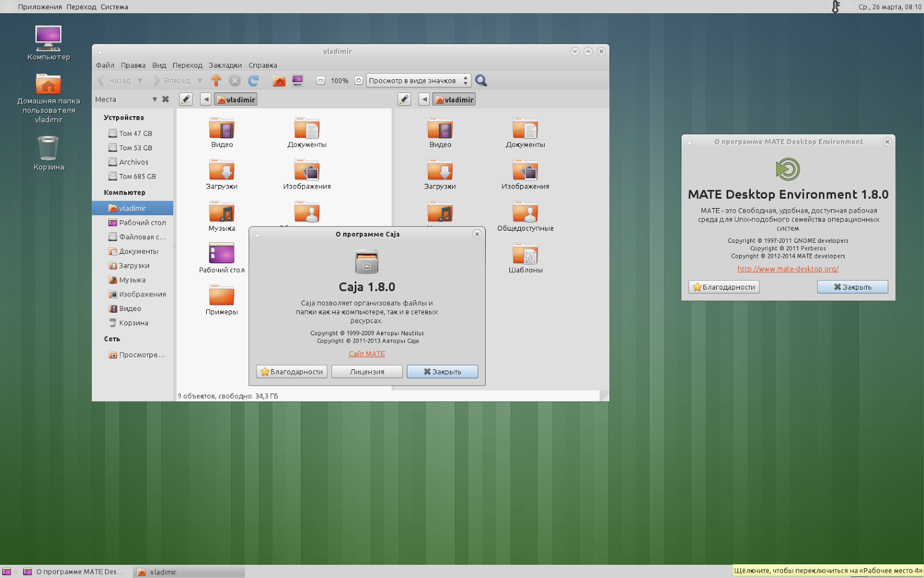Click the zoom out minus icon
The image size is (924, 578).
[x=321, y=80]
